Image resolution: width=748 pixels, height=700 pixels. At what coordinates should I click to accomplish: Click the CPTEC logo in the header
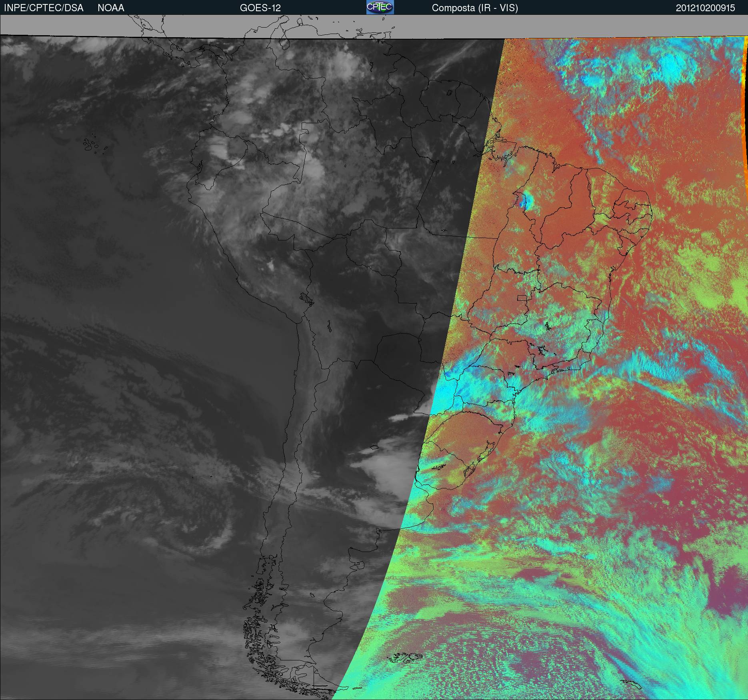[380, 7]
